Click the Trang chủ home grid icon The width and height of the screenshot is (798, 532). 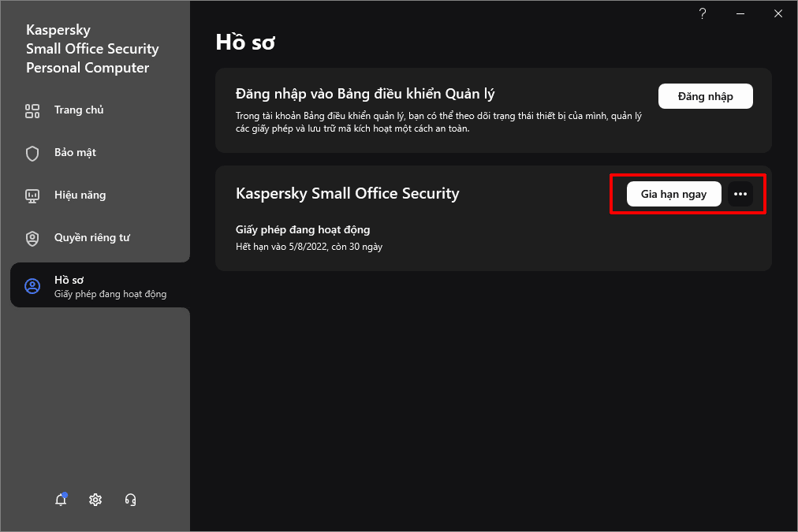[x=32, y=110]
